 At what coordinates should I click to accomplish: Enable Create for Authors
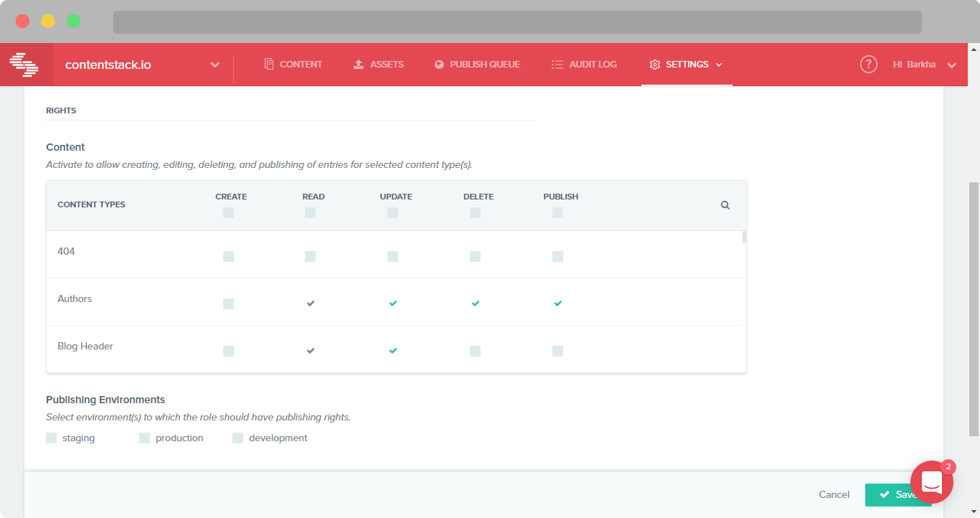(228, 303)
